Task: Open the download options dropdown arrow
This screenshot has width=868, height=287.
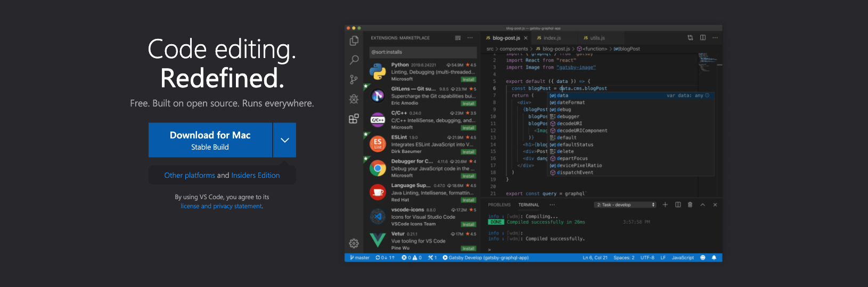Action: (285, 140)
